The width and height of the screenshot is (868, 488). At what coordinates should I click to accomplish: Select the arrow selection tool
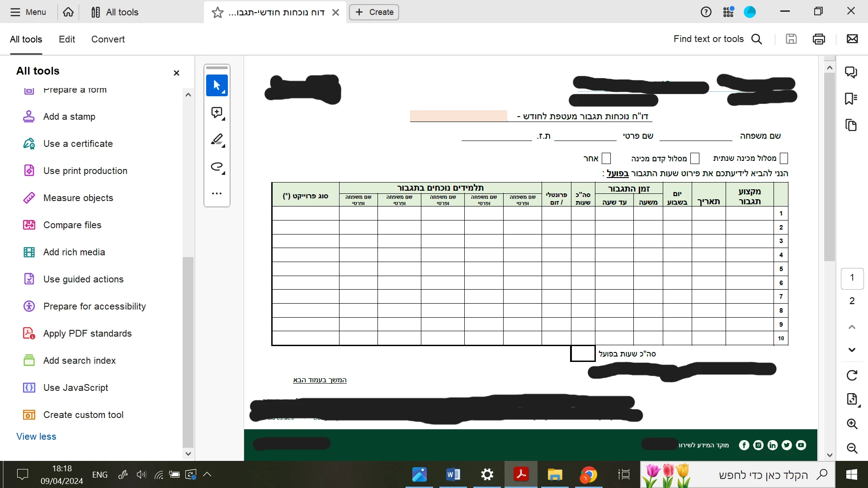(217, 85)
